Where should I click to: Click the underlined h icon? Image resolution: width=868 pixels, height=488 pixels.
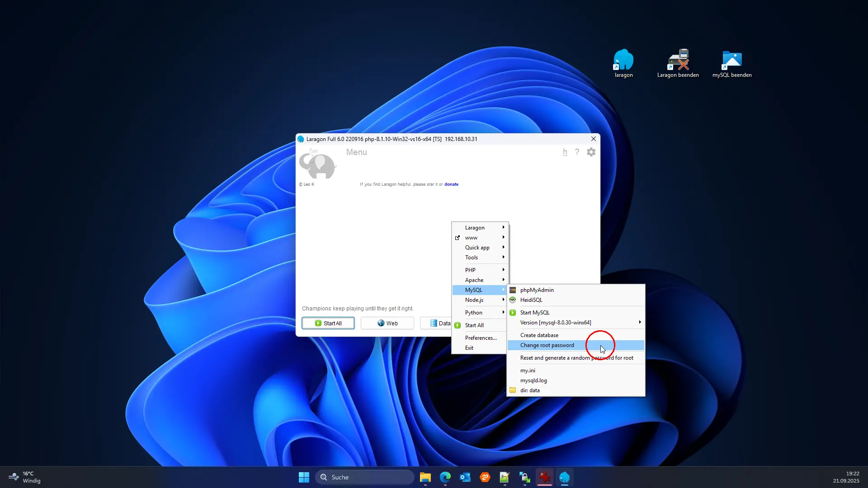pyautogui.click(x=565, y=152)
